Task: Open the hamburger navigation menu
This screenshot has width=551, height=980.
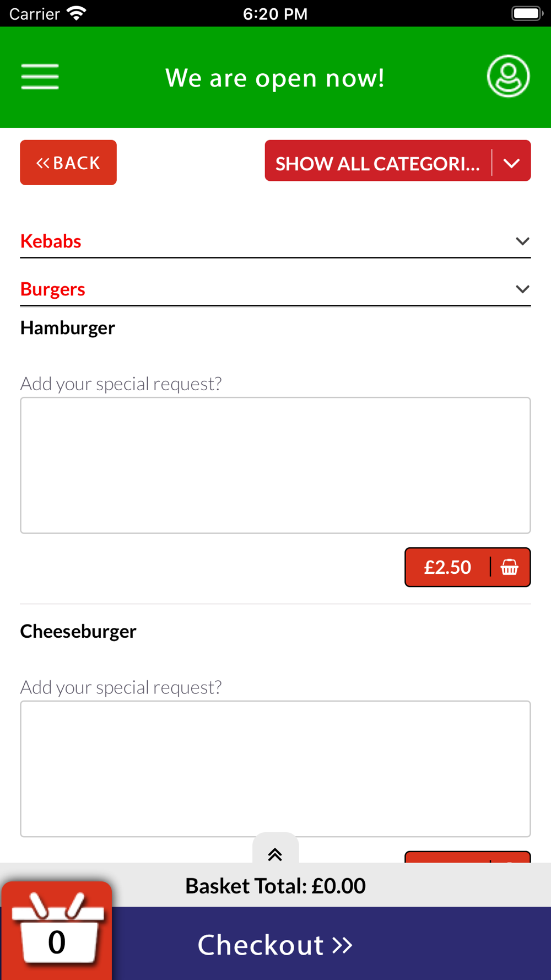Action: [40, 77]
